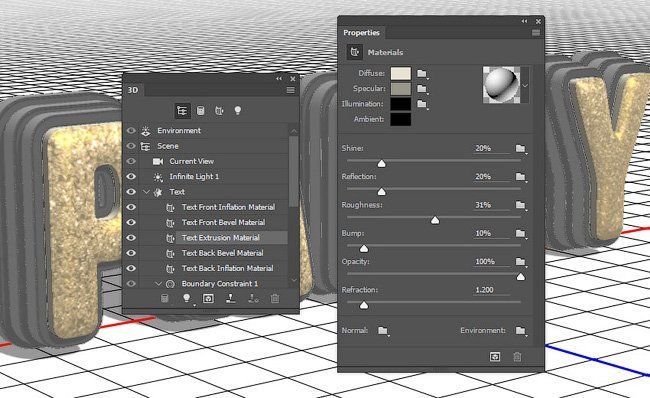The image size is (650, 398).
Task: Hide the Text mesh
Action: (131, 192)
